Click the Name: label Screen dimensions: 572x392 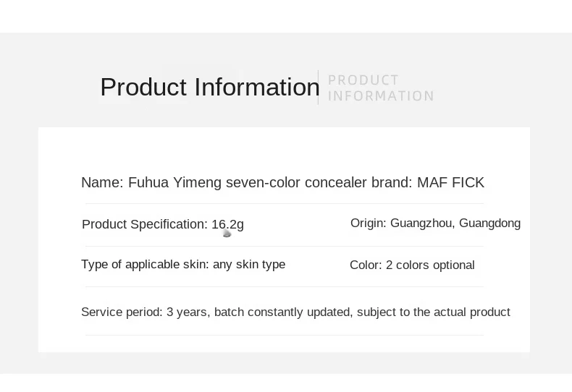[x=103, y=182]
